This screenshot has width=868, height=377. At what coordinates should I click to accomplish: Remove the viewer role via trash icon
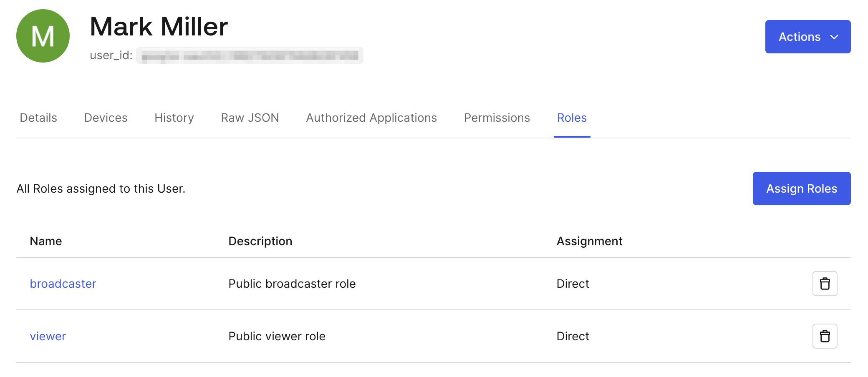pyautogui.click(x=825, y=336)
